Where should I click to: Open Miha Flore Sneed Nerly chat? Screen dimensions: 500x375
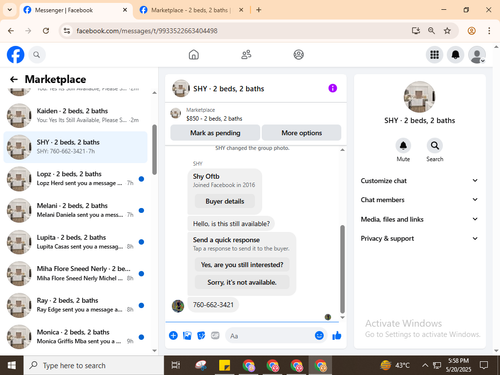pyautogui.click(x=75, y=273)
